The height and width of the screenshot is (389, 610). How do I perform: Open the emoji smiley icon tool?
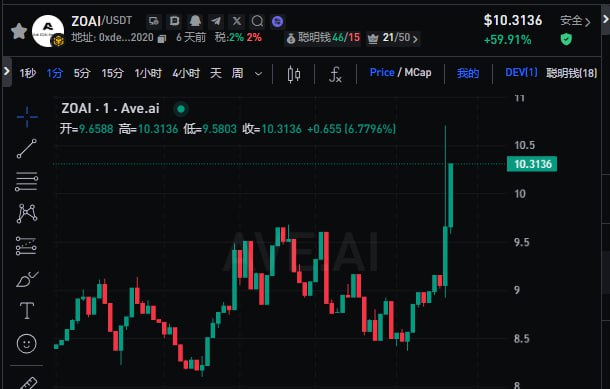[27, 344]
